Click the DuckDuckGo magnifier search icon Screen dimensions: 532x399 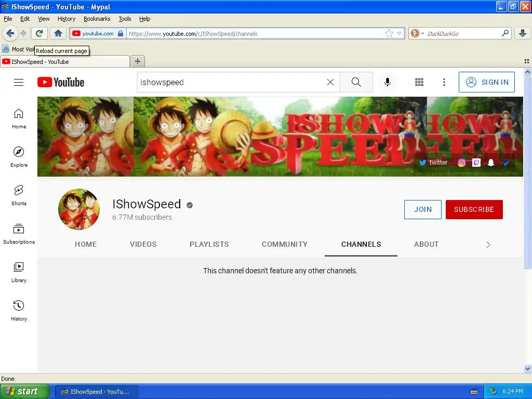pyautogui.click(x=505, y=33)
